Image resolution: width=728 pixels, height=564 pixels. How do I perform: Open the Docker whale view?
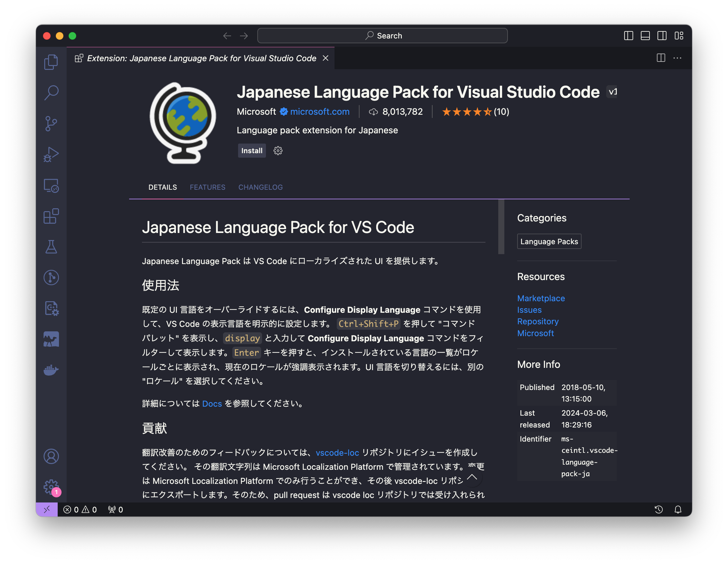51,370
